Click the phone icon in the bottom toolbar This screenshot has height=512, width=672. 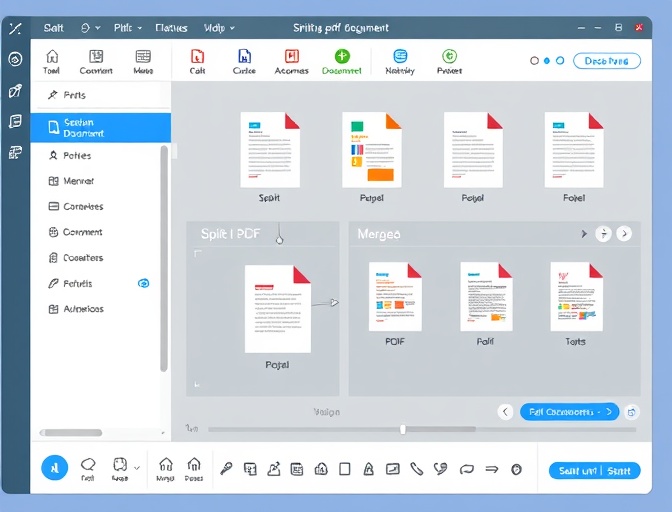416,468
